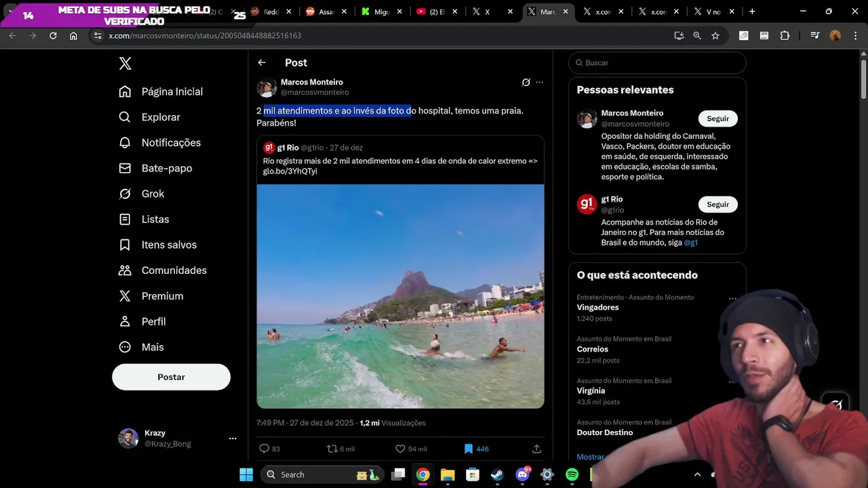The image size is (868, 488).
Task: Open the beach photo in quoted post
Action: 400,296
